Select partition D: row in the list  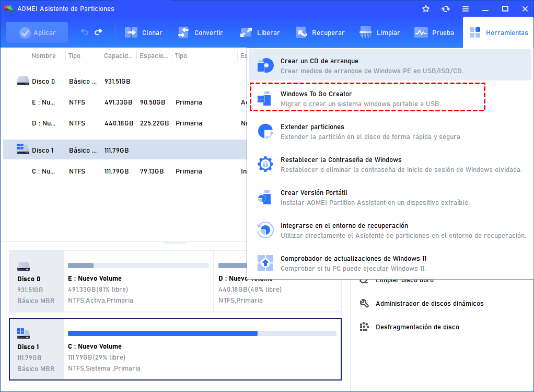(125, 123)
